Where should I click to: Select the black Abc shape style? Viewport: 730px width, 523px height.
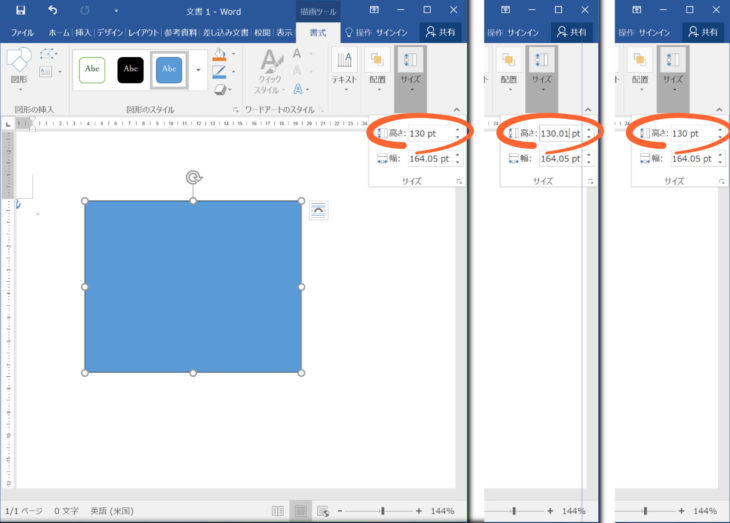[131, 69]
